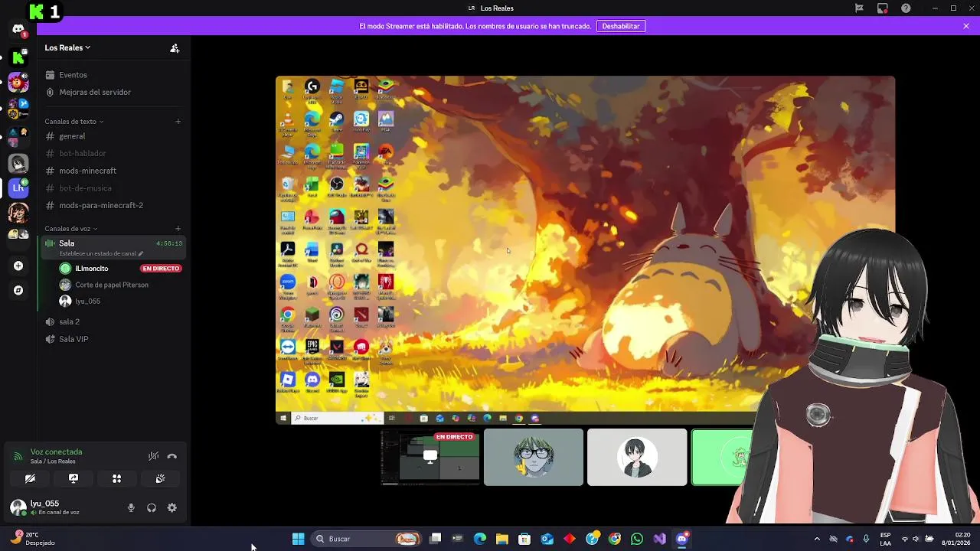The image size is (980, 551).
Task: Open taskbar clock 02:20 date
Action: click(955, 539)
